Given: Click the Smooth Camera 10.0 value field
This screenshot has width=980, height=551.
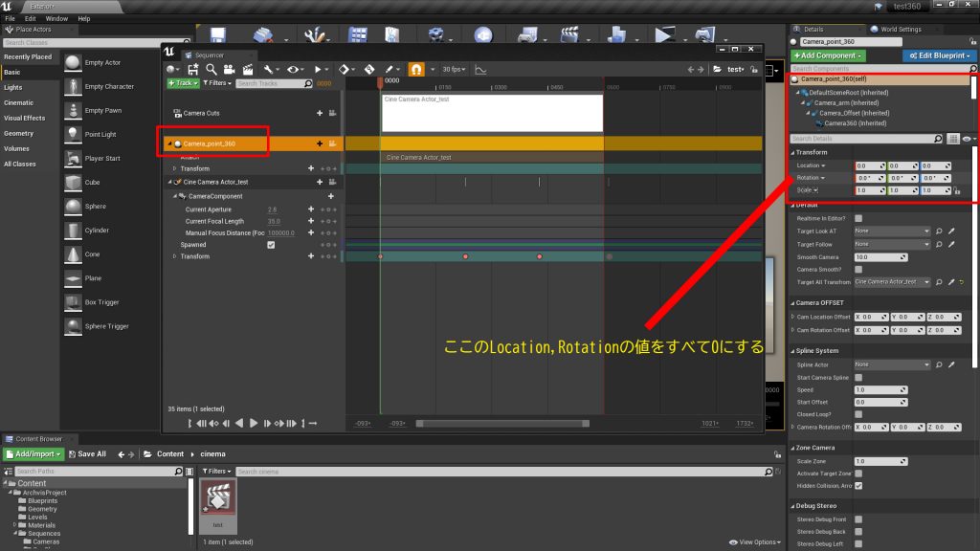Looking at the screenshot, I should tap(880, 257).
